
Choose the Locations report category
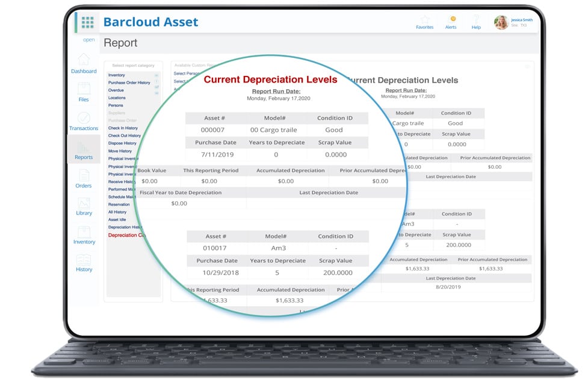coord(117,98)
